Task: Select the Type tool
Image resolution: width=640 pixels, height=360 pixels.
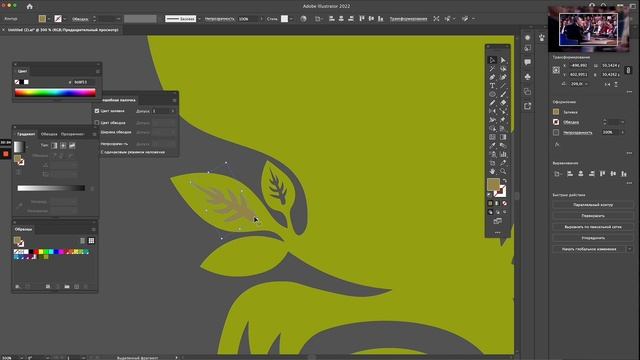Action: 493,86
